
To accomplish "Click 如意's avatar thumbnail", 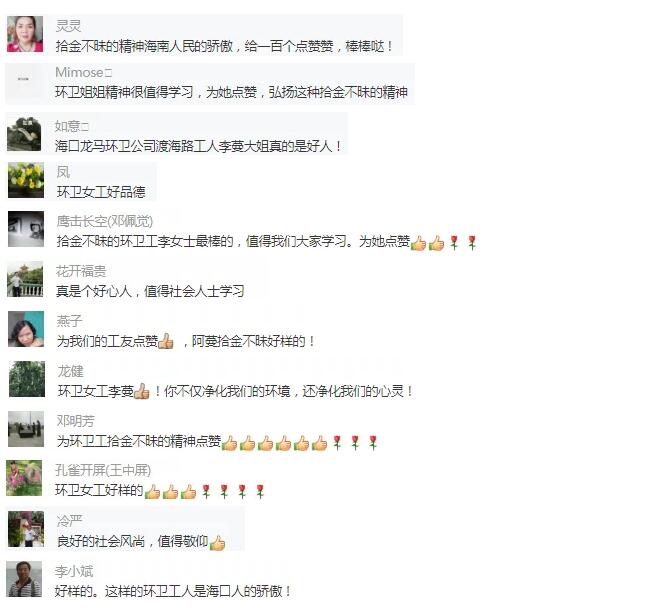I will click(x=25, y=134).
